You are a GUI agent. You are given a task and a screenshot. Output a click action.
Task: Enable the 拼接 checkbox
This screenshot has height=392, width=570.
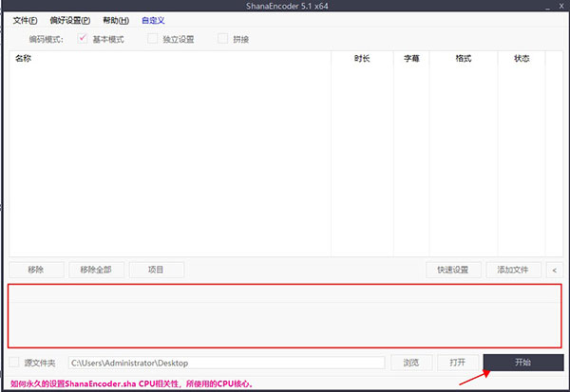(x=223, y=39)
